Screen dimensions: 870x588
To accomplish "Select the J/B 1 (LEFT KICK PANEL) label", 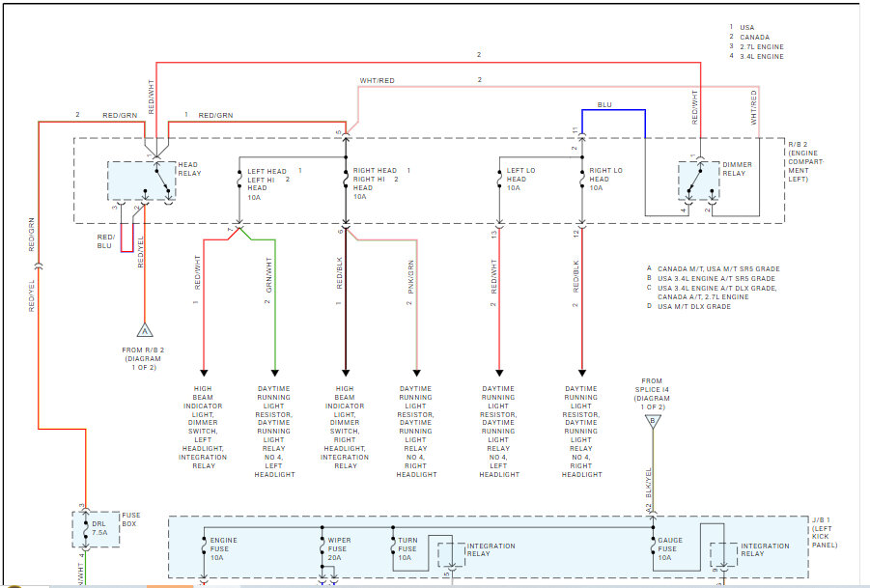I will click(824, 532).
